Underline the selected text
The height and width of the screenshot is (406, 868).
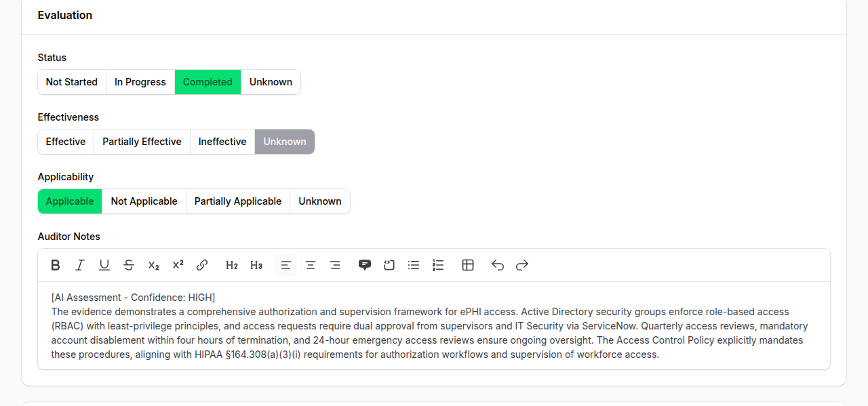(x=104, y=265)
